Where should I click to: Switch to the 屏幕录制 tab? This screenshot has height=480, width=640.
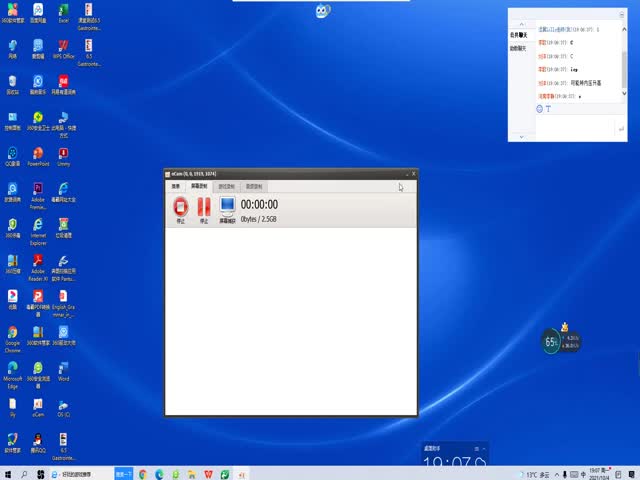[200, 186]
